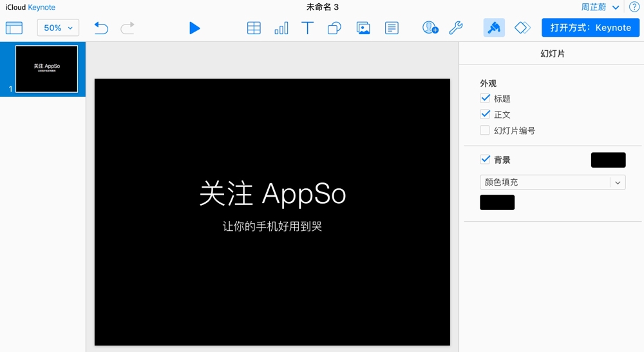Image resolution: width=644 pixels, height=352 pixels.
Task: Insert a table
Action: tap(254, 28)
